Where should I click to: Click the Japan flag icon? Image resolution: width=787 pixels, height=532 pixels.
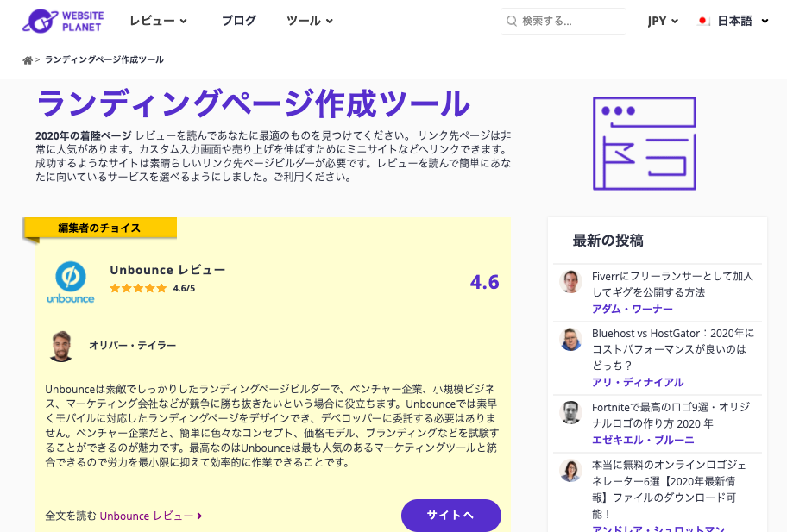tap(703, 22)
